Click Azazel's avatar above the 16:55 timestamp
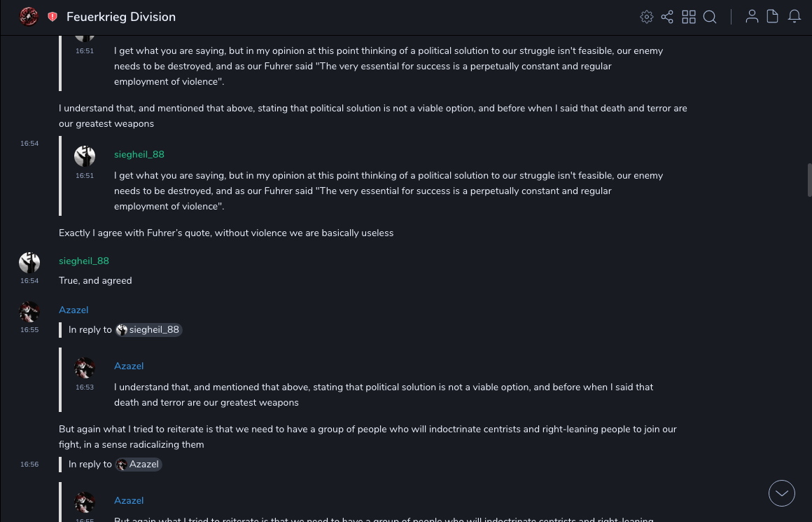The height and width of the screenshot is (522, 812). coord(29,312)
